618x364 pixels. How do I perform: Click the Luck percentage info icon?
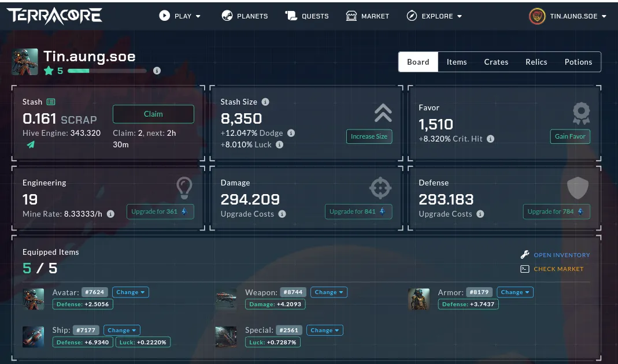click(x=279, y=144)
